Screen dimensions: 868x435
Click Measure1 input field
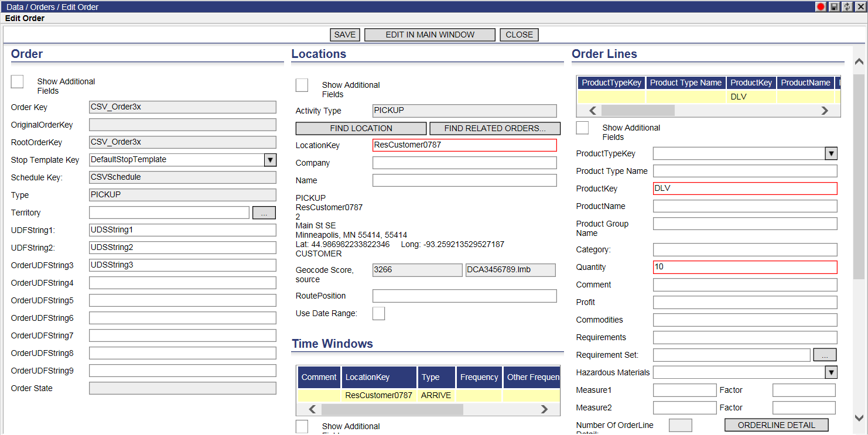click(x=685, y=390)
